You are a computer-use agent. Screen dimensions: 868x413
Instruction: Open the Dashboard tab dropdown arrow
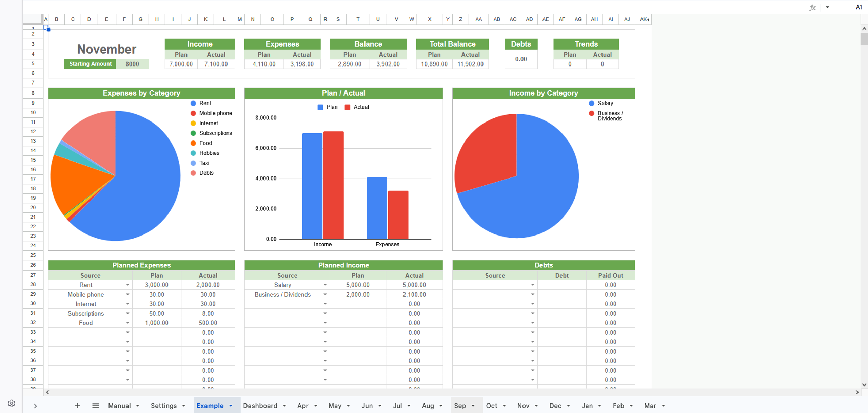[x=284, y=406]
